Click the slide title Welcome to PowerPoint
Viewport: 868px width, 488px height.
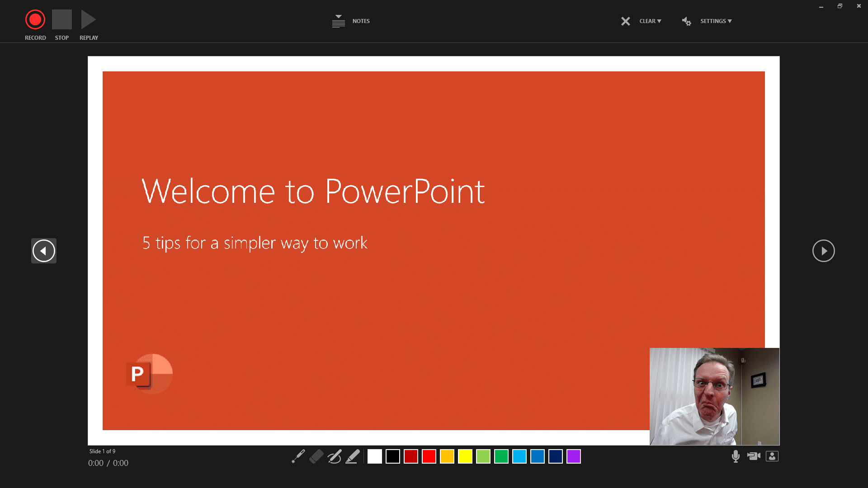tap(313, 191)
